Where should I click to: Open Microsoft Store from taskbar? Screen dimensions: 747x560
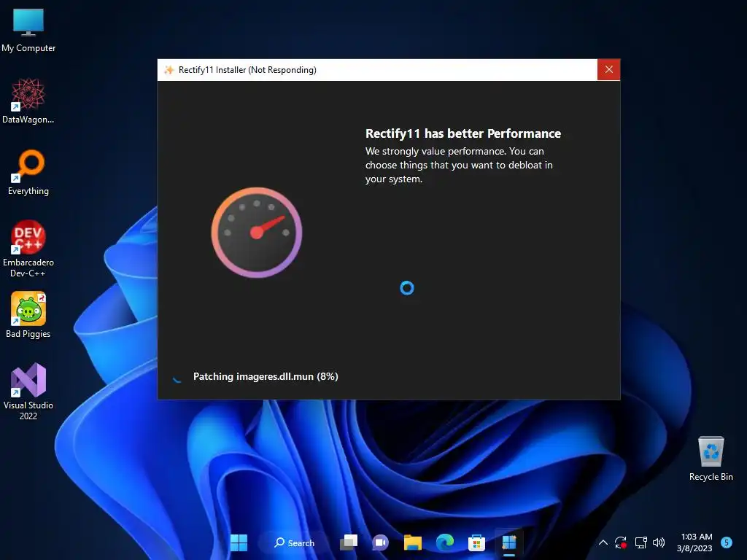tap(476, 542)
